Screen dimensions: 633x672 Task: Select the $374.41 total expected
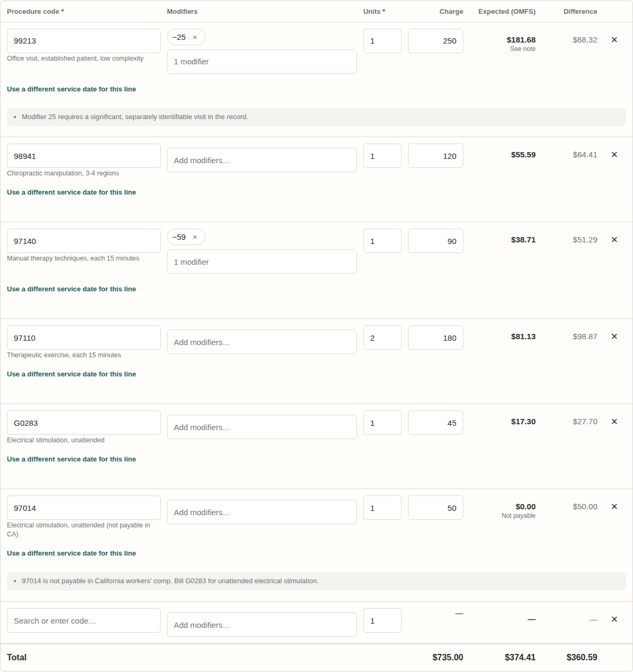tap(520, 658)
